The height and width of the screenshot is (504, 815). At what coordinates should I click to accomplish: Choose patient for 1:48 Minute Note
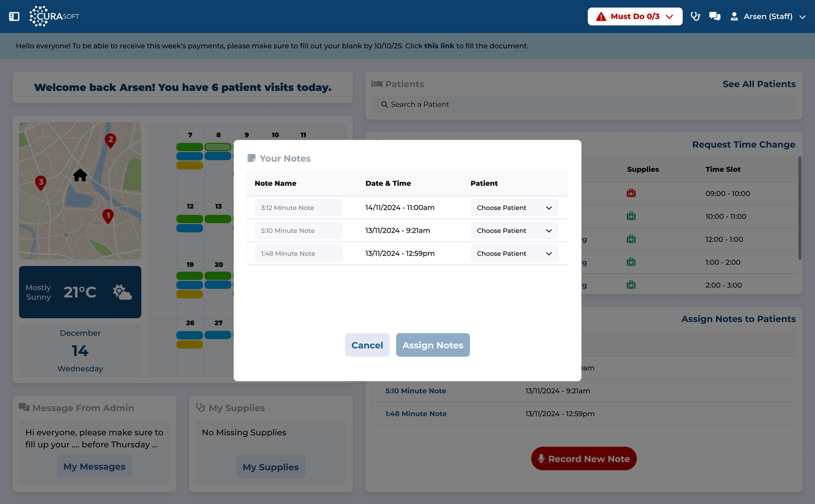coord(514,254)
